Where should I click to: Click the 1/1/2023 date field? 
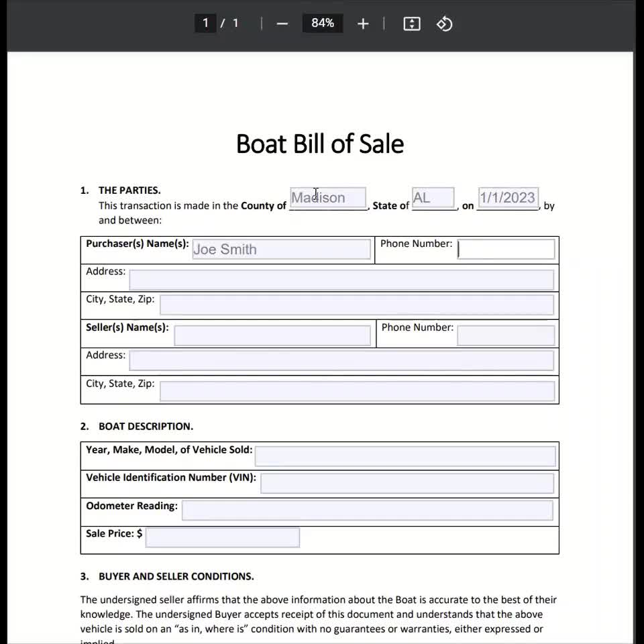coord(507,197)
